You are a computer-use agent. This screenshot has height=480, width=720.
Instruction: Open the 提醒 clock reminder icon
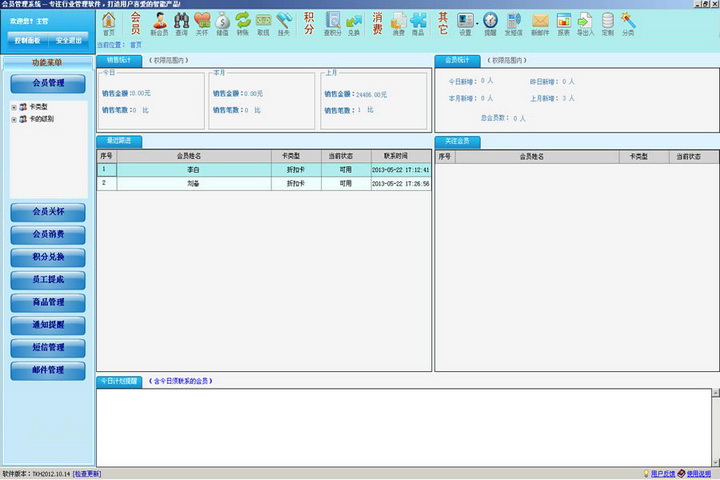coord(490,24)
